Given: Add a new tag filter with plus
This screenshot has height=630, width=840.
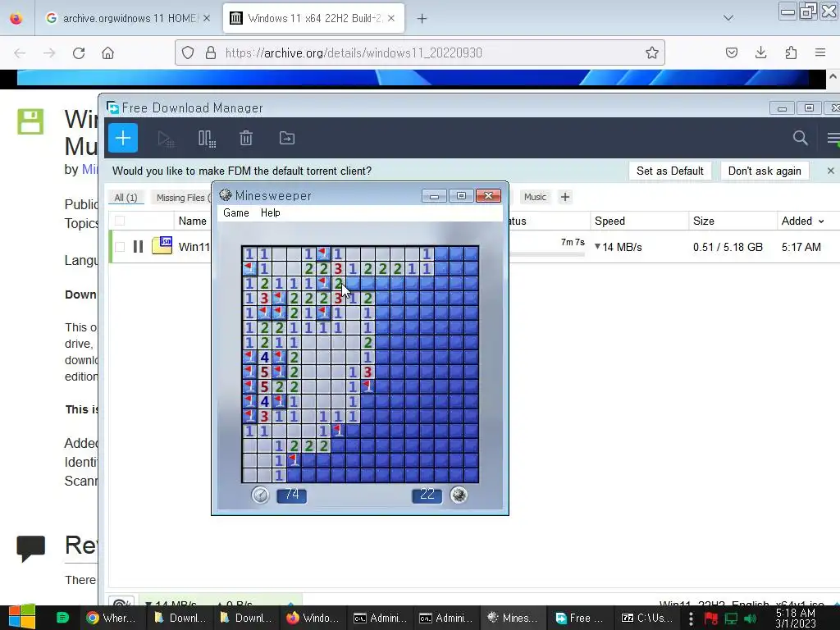Looking at the screenshot, I should [x=564, y=197].
